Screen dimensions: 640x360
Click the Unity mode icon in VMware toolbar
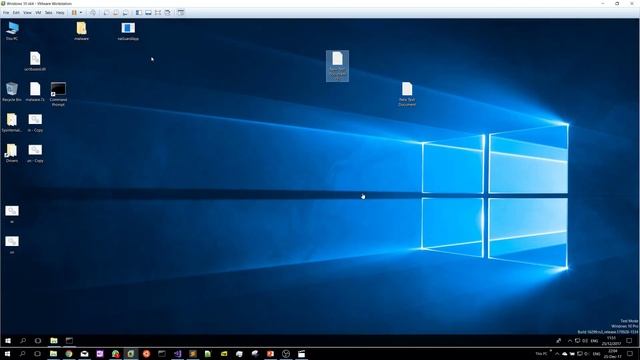[168, 13]
